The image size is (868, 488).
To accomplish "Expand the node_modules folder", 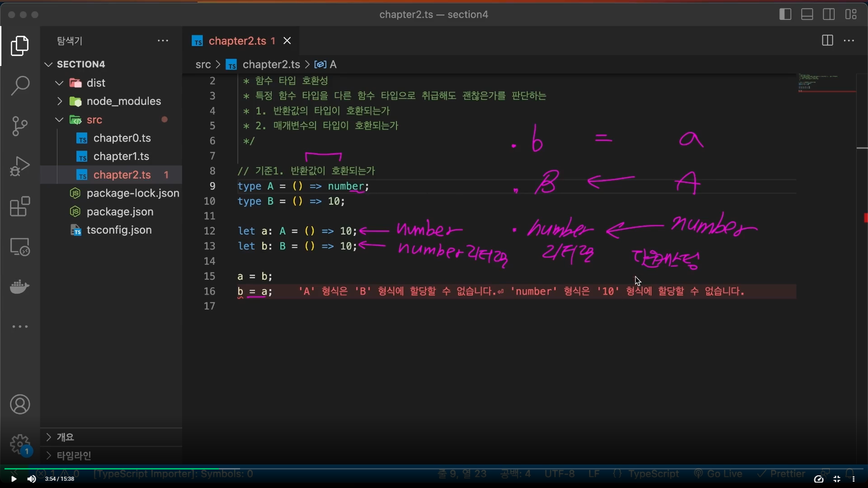I will tap(123, 101).
